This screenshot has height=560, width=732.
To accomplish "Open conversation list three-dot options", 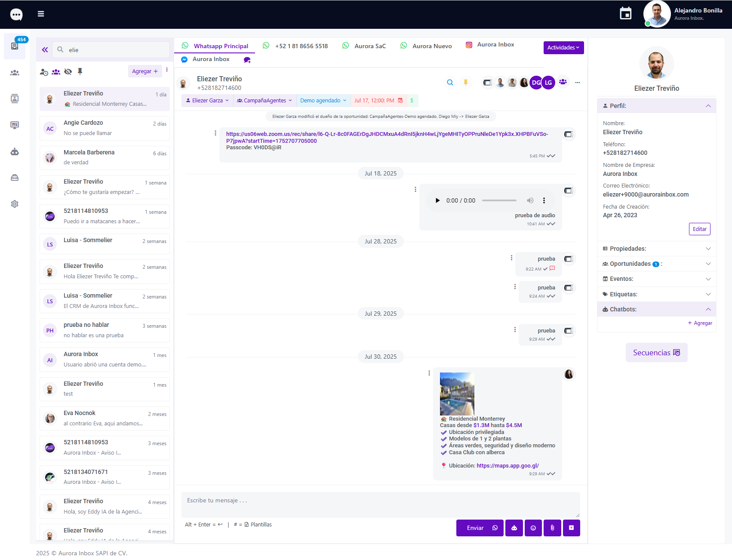I will pyautogui.click(x=167, y=70).
